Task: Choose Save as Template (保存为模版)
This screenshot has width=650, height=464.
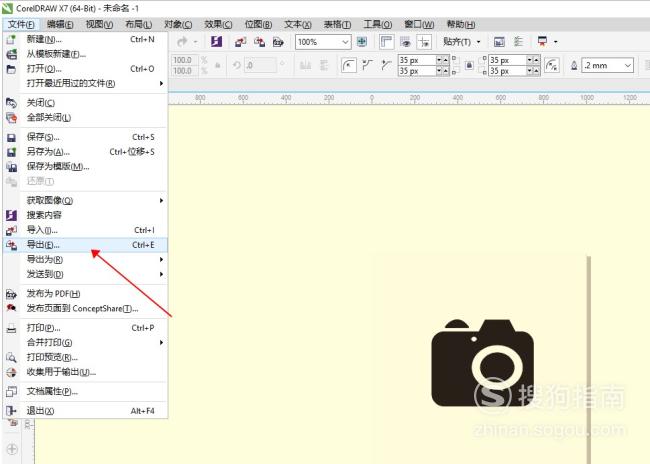Action: click(85, 166)
